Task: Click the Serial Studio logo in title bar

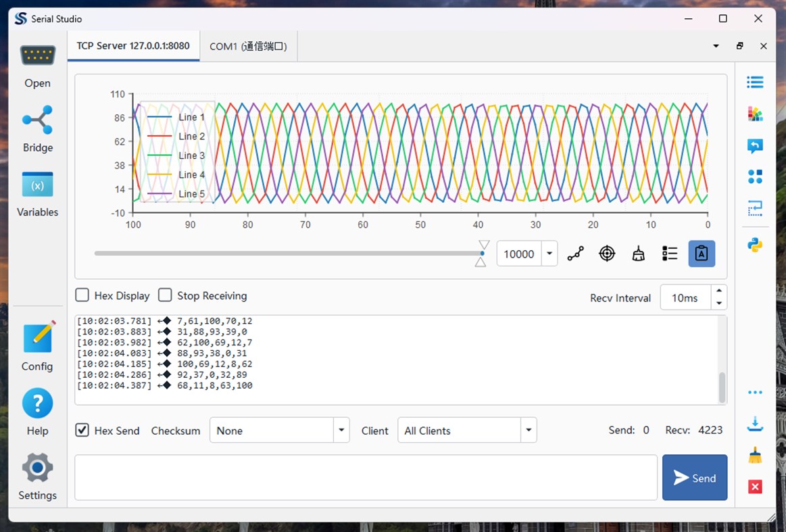Action: tap(20, 18)
